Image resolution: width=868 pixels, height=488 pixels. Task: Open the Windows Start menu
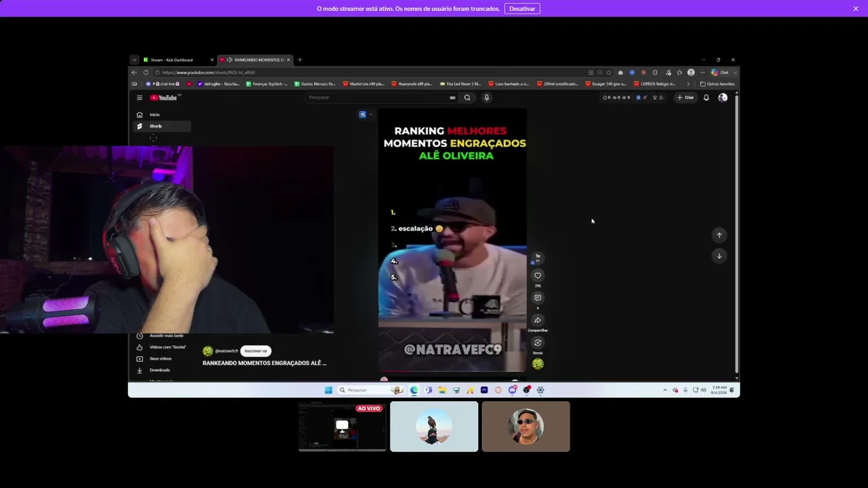click(x=328, y=390)
